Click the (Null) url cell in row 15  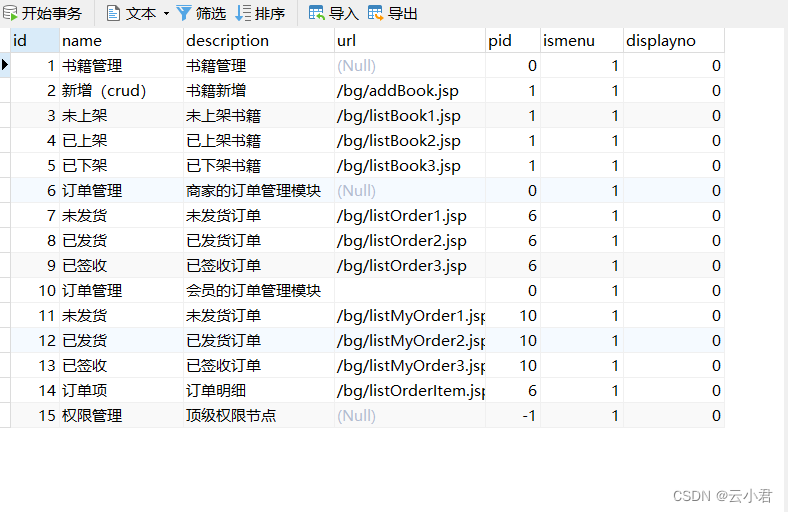click(410, 416)
